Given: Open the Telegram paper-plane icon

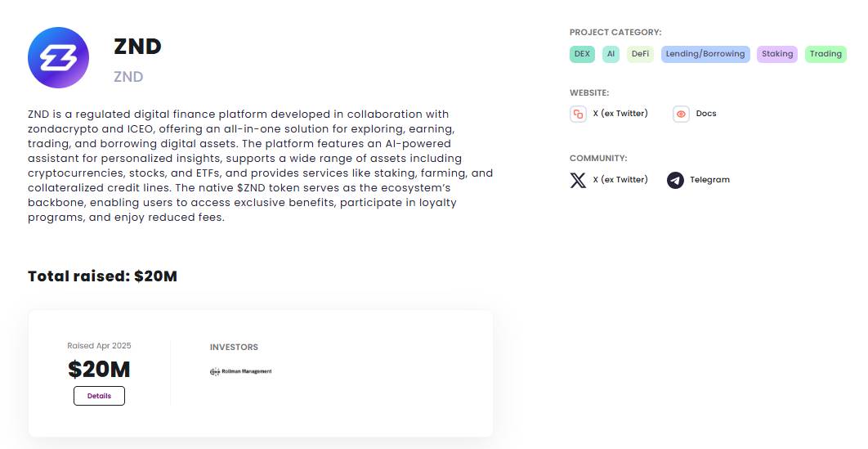Looking at the screenshot, I should [675, 180].
